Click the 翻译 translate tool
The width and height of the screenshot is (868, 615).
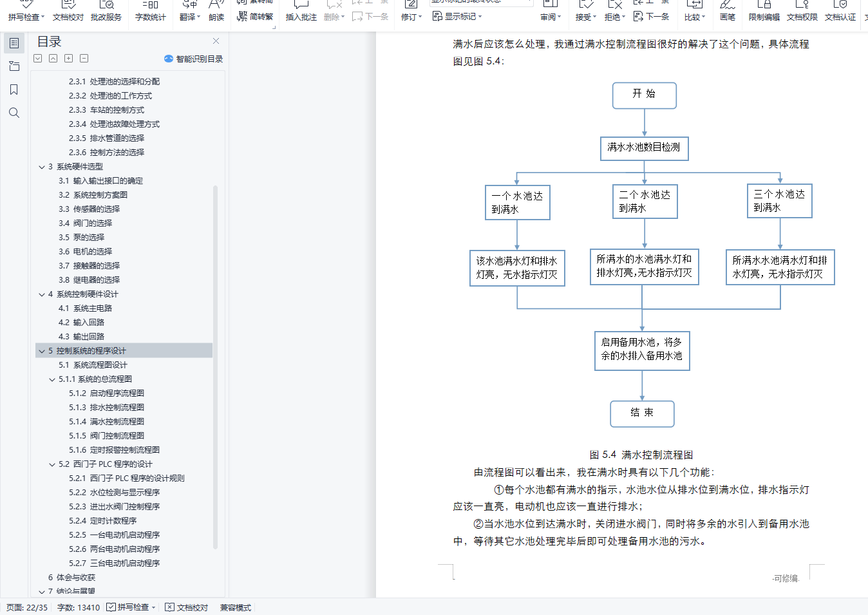[x=189, y=11]
